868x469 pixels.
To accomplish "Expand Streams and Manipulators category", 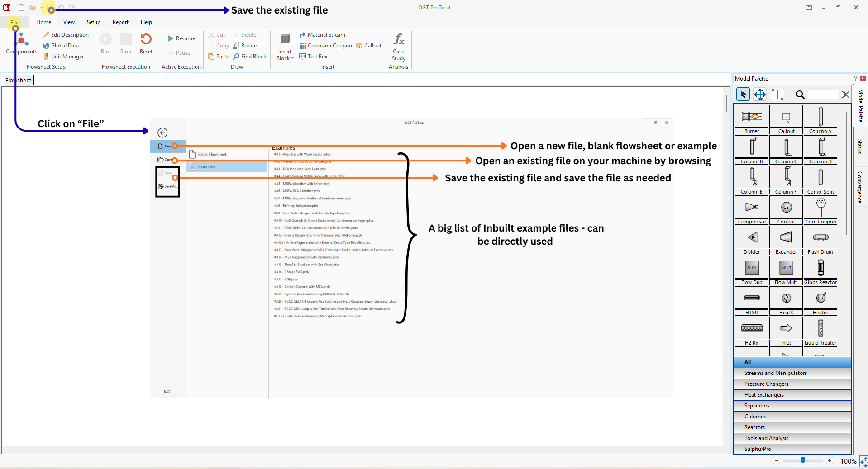I will coord(792,373).
